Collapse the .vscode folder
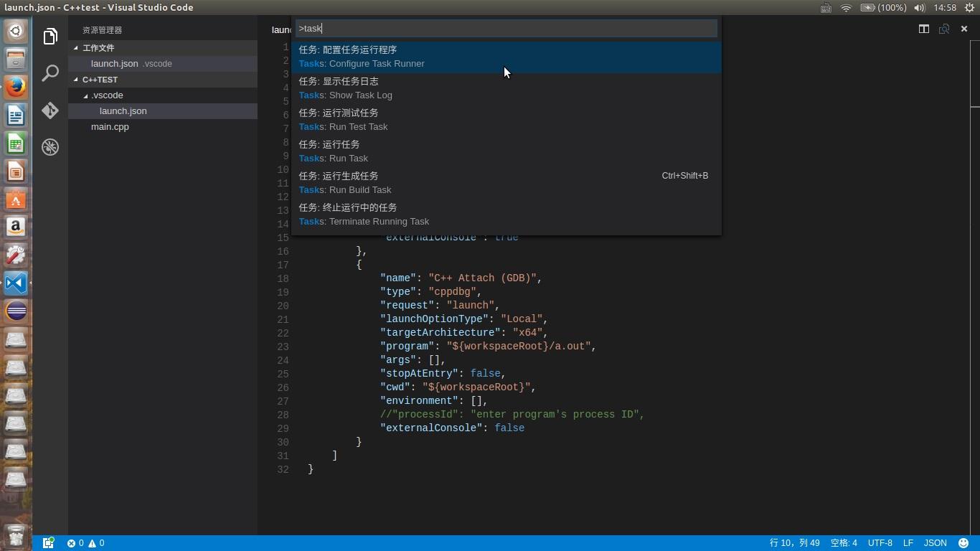980x551 pixels. pos(106,95)
